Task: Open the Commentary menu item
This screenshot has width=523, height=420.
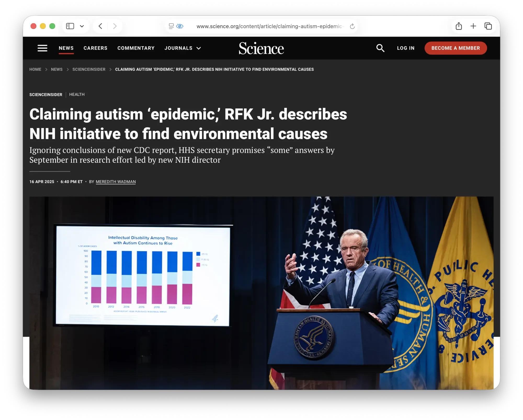Action: point(136,48)
